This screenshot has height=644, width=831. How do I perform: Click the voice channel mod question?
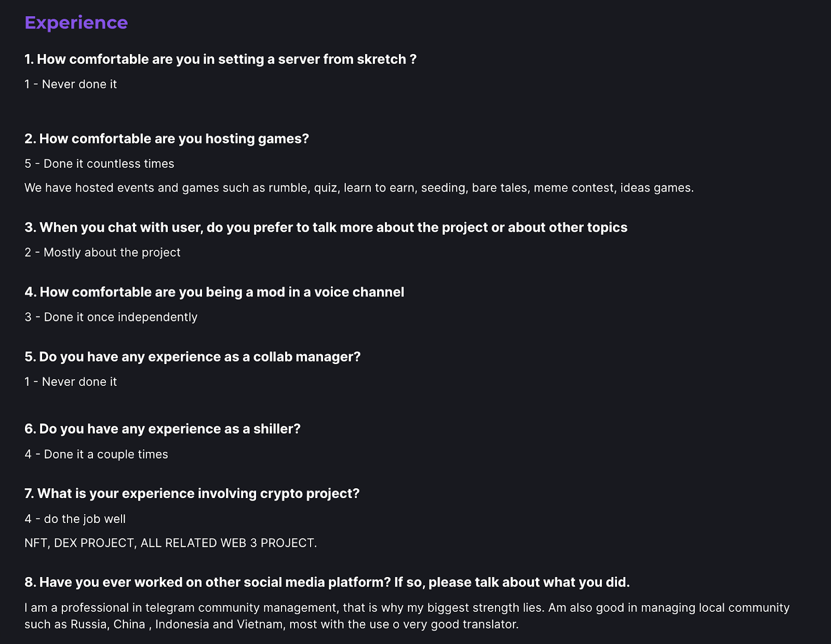click(x=214, y=292)
